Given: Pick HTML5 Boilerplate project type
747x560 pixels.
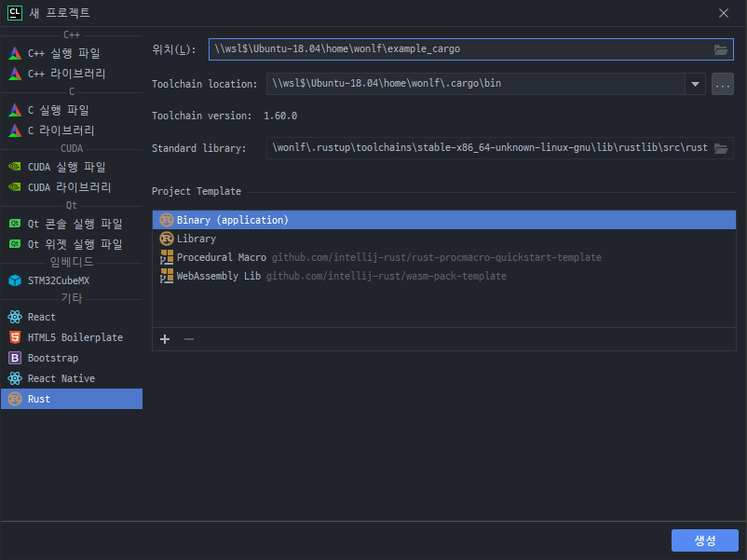Looking at the screenshot, I should click(72, 337).
